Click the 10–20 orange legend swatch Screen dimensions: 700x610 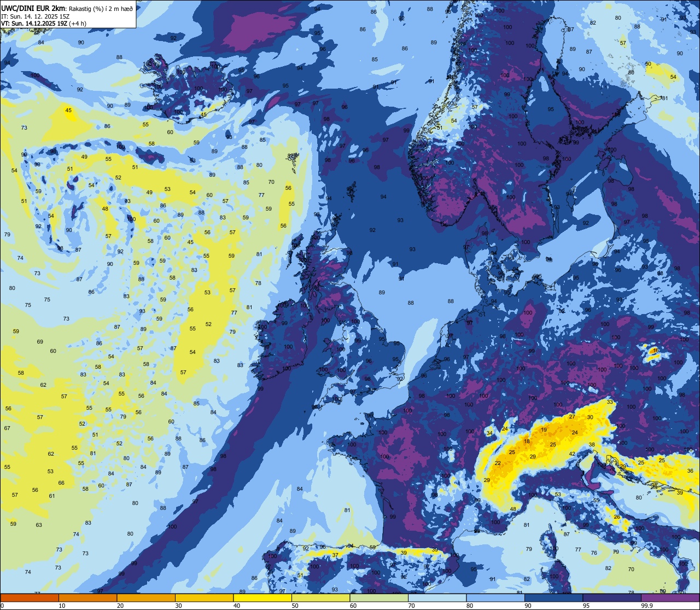coord(87,597)
